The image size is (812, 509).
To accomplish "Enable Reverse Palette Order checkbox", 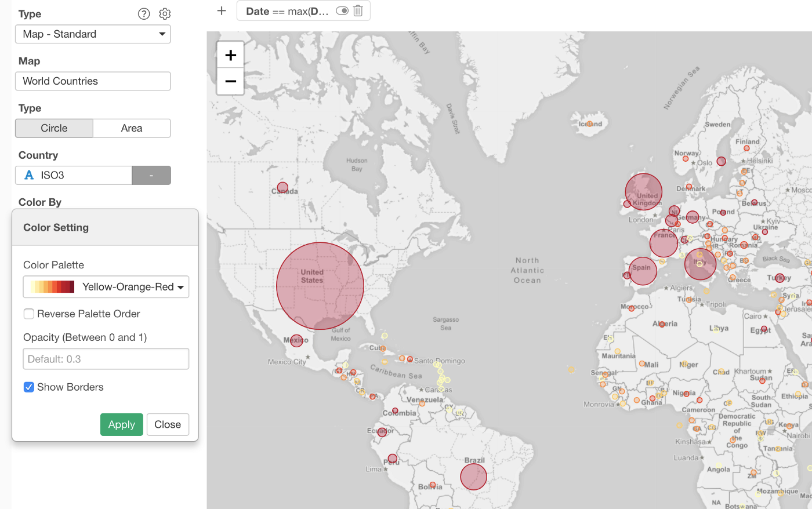I will click(x=29, y=314).
